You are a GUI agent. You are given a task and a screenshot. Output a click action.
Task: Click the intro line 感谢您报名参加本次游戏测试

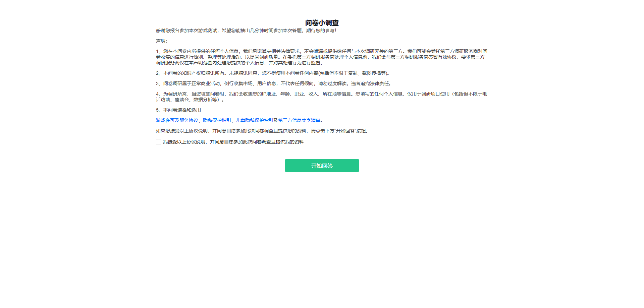(246, 31)
